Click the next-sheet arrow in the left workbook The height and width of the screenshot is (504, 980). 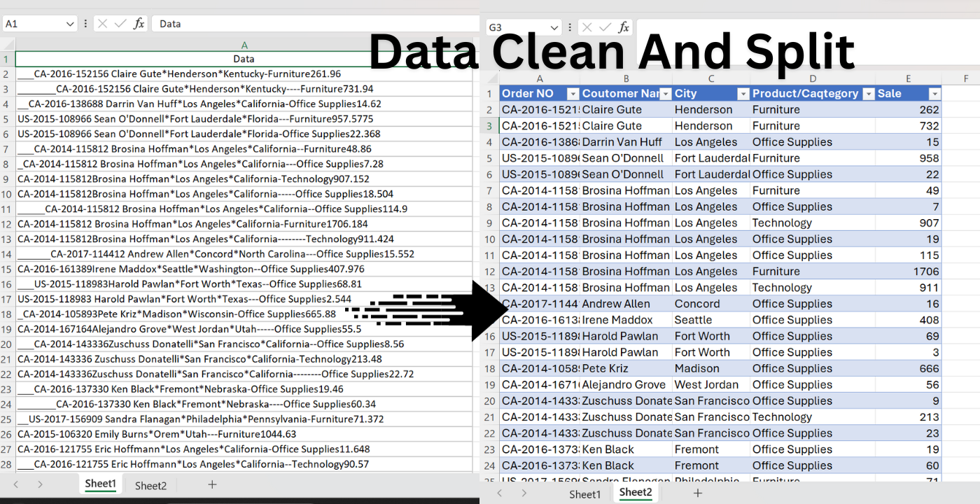(40, 484)
